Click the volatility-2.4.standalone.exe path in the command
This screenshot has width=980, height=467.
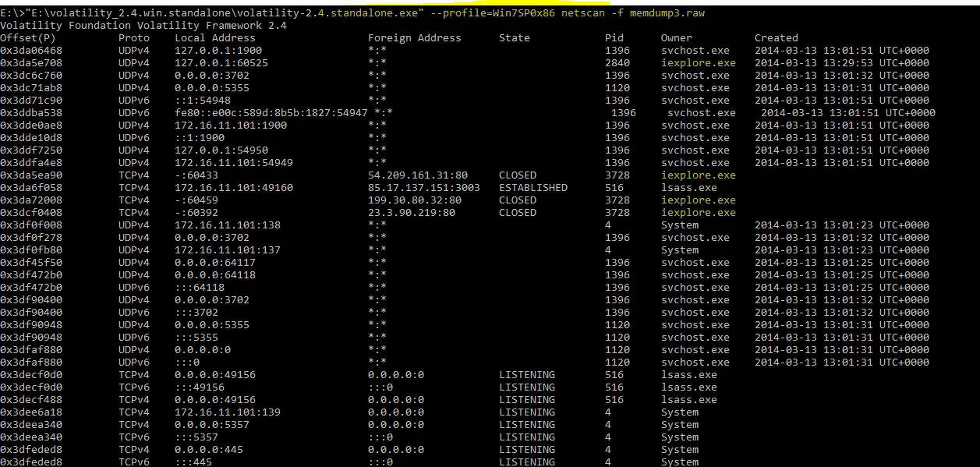point(226,12)
